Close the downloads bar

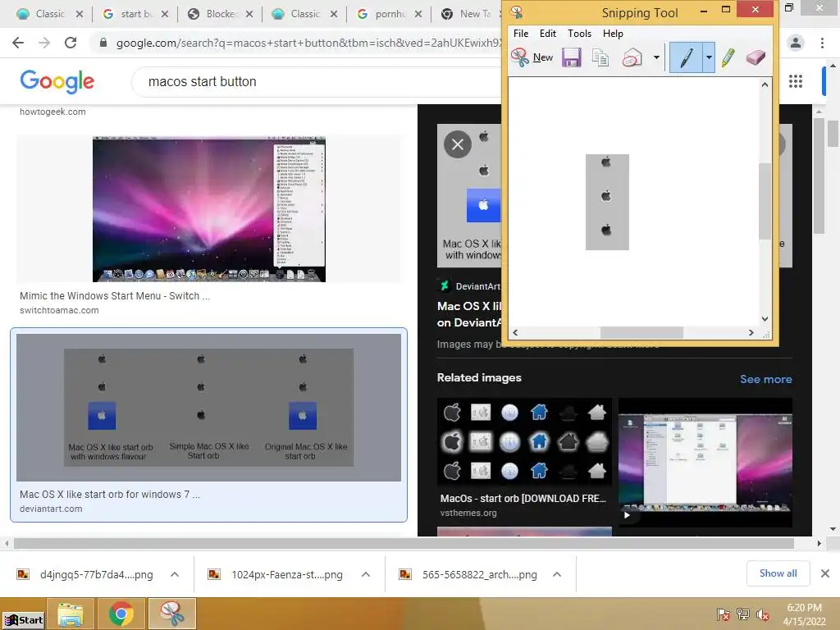coord(825,573)
